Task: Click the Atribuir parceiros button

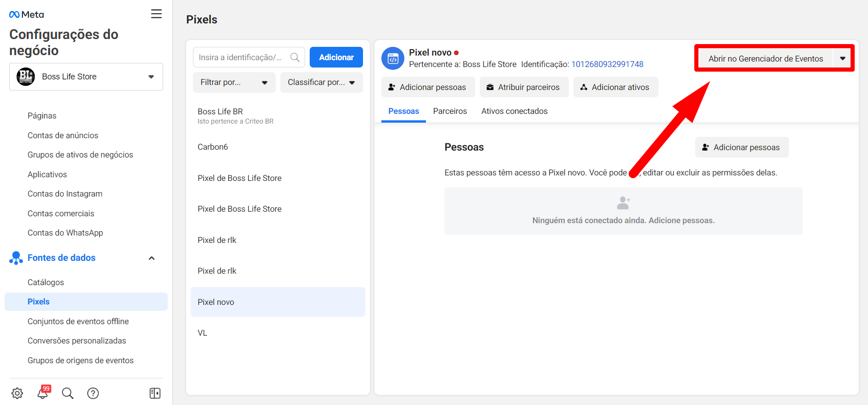Action: tap(524, 87)
